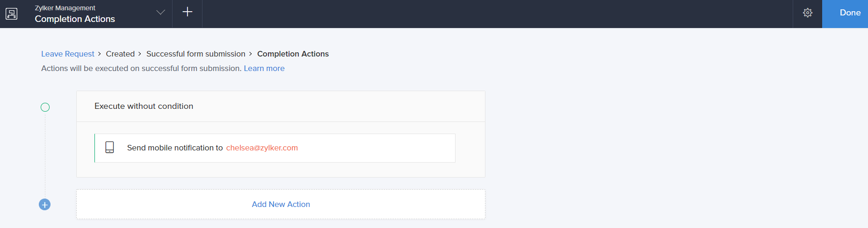Click the Send mobile notification to text
Viewport: 868px width, 228px height.
[174, 148]
